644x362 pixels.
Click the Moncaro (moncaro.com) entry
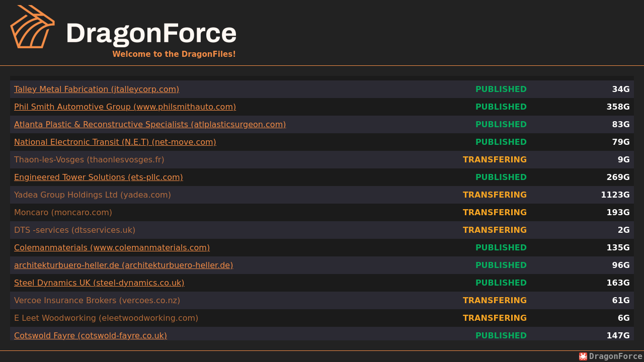pyautogui.click(x=63, y=212)
